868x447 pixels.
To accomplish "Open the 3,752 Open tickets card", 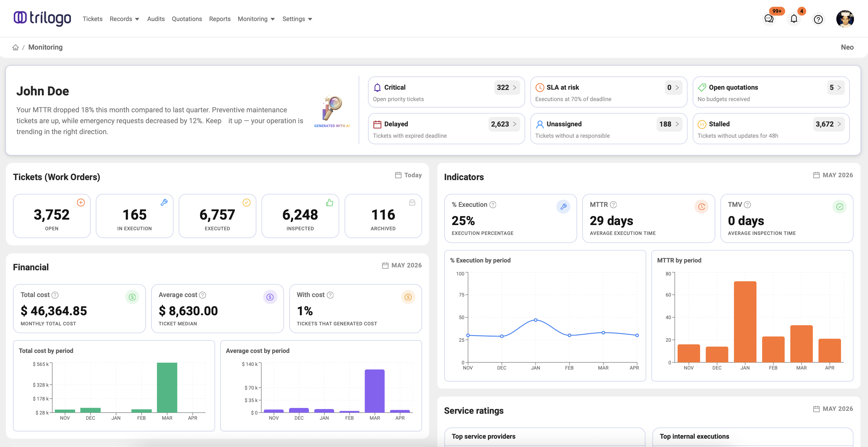I will 51,216.
